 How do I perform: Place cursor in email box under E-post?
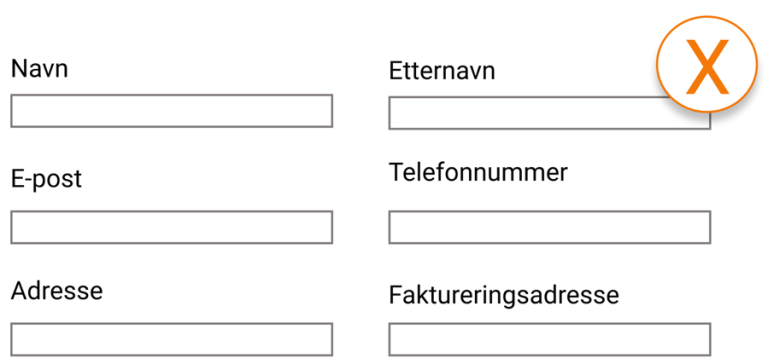pyautogui.click(x=171, y=227)
